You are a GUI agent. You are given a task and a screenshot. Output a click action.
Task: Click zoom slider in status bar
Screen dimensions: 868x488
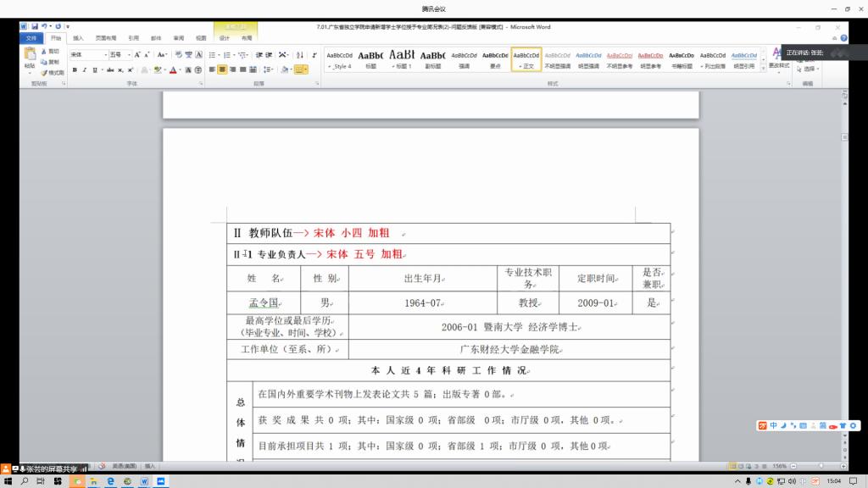click(x=821, y=467)
